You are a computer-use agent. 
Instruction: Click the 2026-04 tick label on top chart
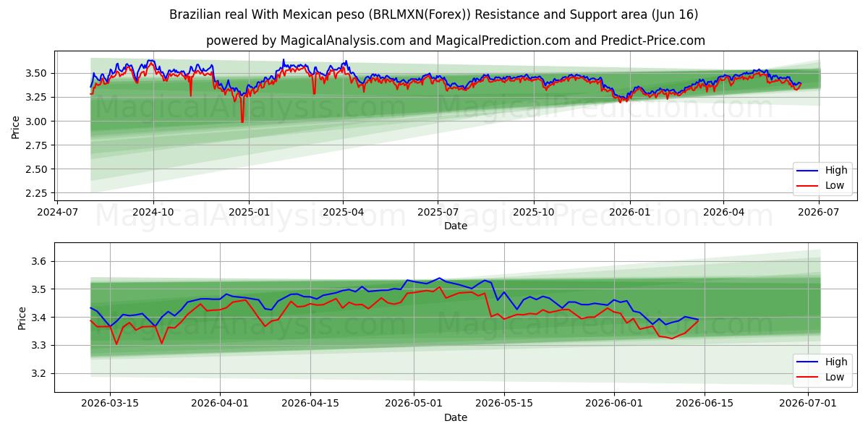pyautogui.click(x=723, y=213)
